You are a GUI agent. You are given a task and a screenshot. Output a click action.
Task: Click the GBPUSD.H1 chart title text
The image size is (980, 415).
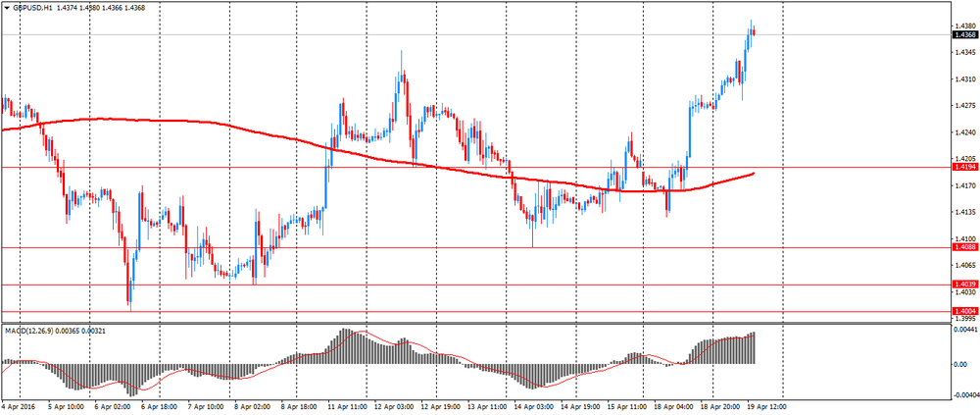[x=32, y=7]
